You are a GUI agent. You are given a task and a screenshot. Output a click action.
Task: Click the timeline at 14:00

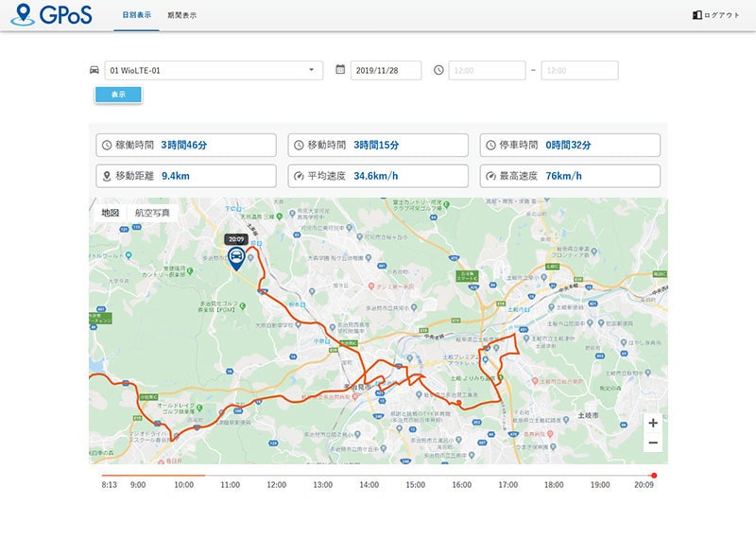(x=369, y=485)
